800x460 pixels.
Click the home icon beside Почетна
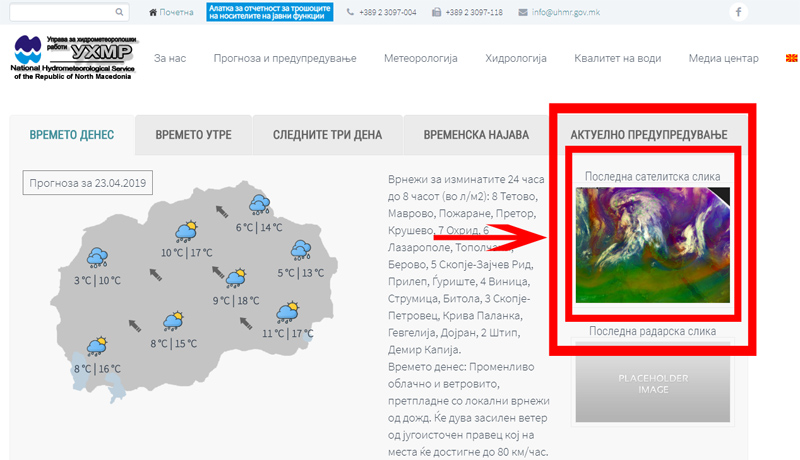pyautogui.click(x=153, y=12)
